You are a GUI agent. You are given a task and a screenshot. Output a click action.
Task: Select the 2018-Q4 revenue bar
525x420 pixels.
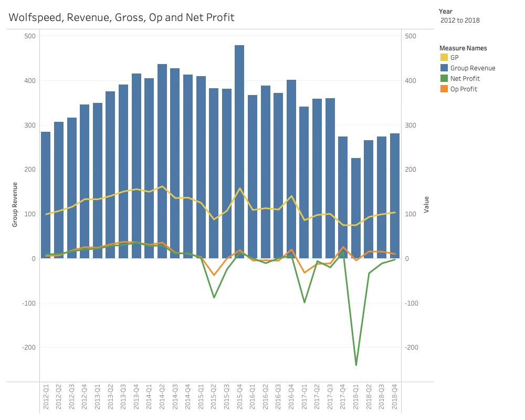(x=395, y=196)
